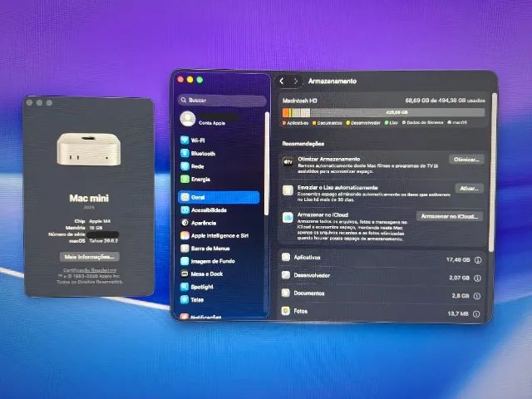Select the Geral sidebar label
The height and width of the screenshot is (399, 532).
pyautogui.click(x=198, y=197)
